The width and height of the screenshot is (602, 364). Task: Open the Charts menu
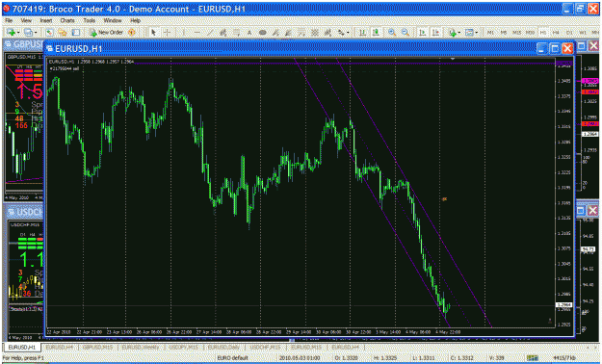67,20
